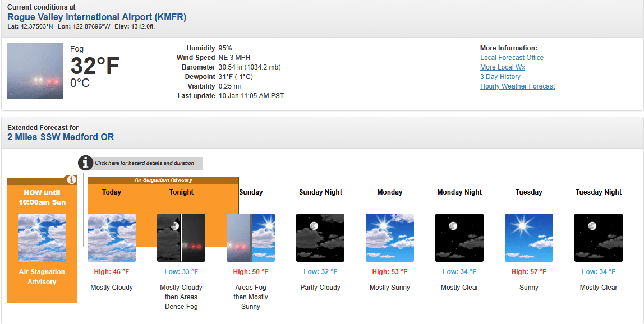Click the 'Monday Night' period label

[459, 192]
